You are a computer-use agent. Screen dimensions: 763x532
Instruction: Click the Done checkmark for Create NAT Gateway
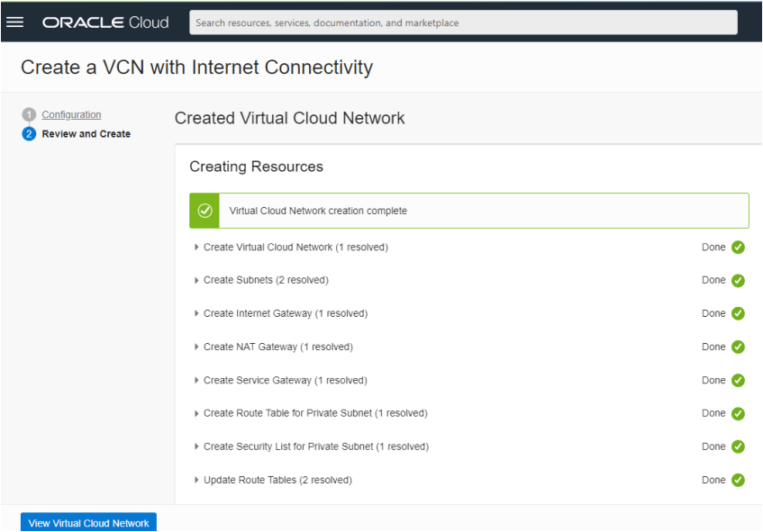[x=738, y=347]
